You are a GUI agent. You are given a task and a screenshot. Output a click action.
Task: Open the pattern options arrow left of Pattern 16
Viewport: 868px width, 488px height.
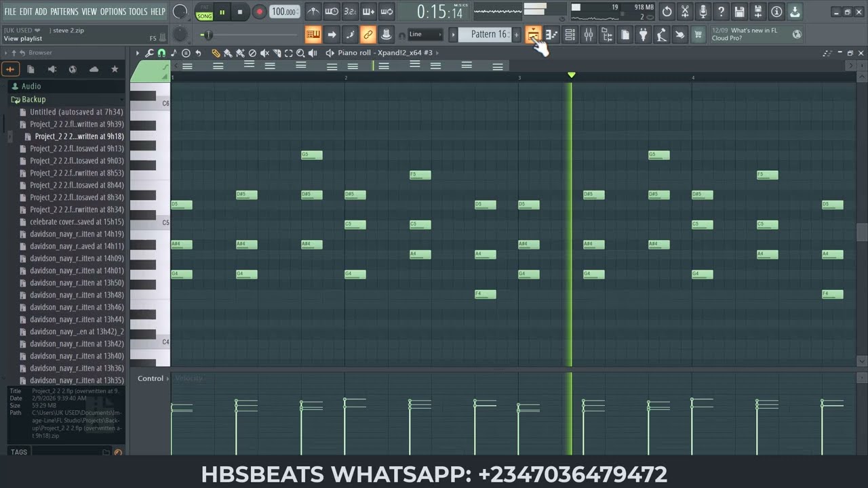pos(453,35)
